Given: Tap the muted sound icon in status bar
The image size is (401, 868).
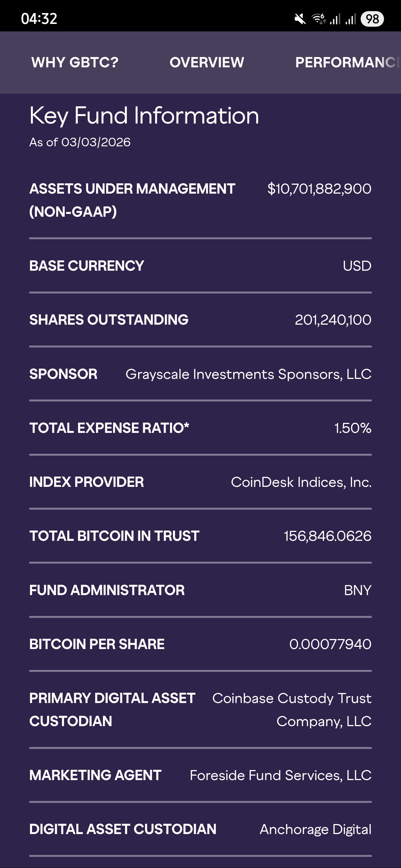Looking at the screenshot, I should (x=300, y=19).
